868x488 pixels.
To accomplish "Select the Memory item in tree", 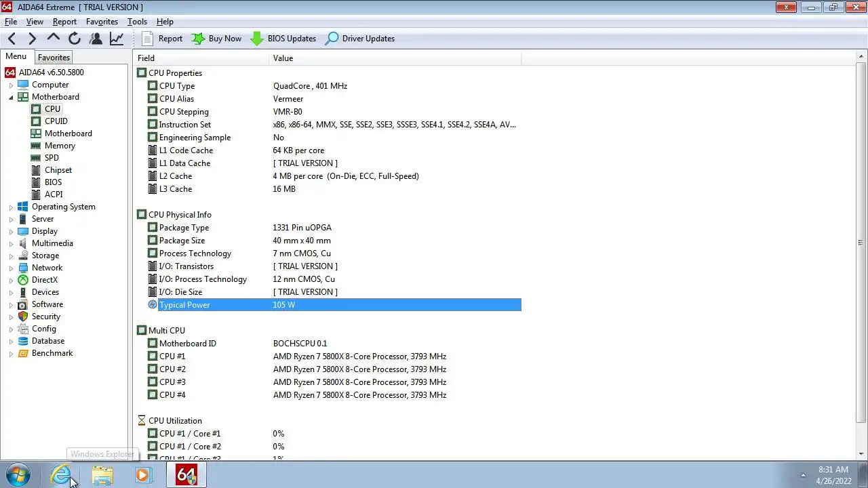I will (60, 146).
